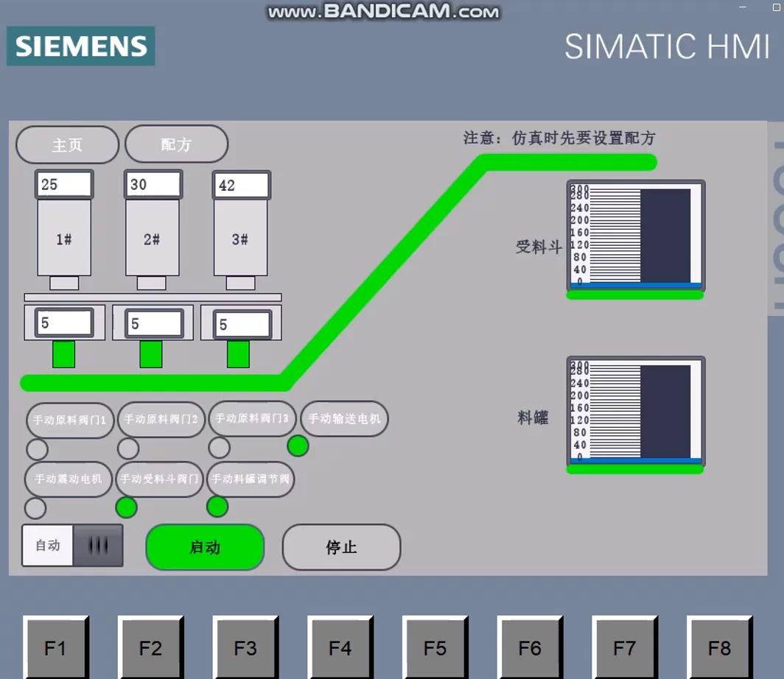Select the 3# raw material silo
The image size is (784, 679).
pos(240,239)
